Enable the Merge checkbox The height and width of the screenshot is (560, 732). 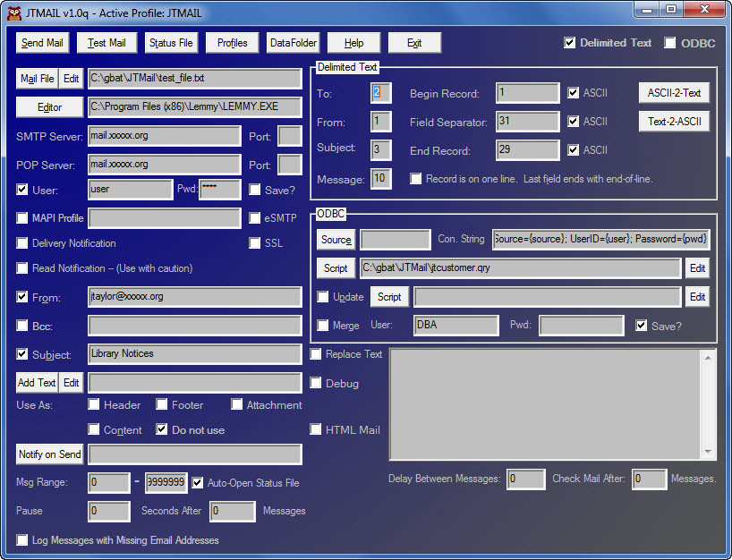click(x=322, y=326)
